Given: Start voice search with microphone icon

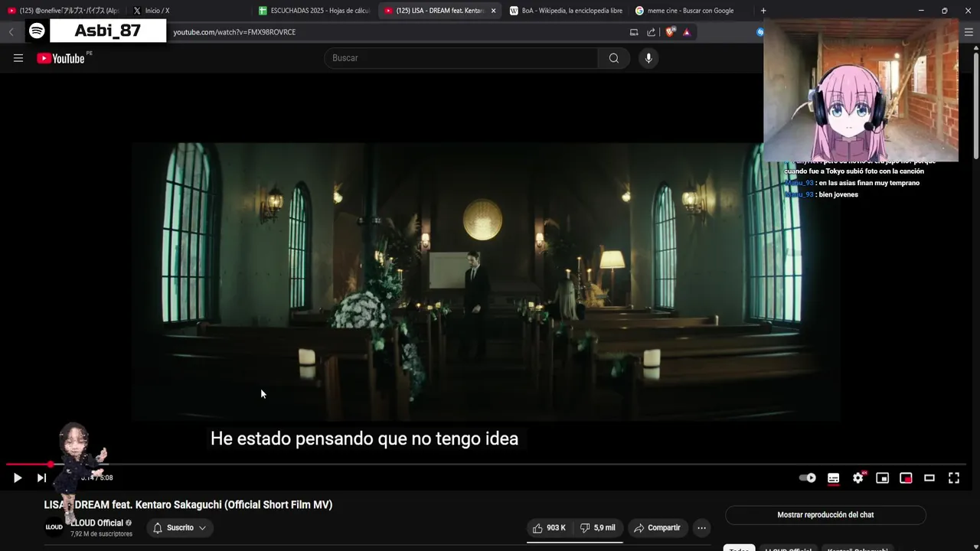Looking at the screenshot, I should 648,58.
